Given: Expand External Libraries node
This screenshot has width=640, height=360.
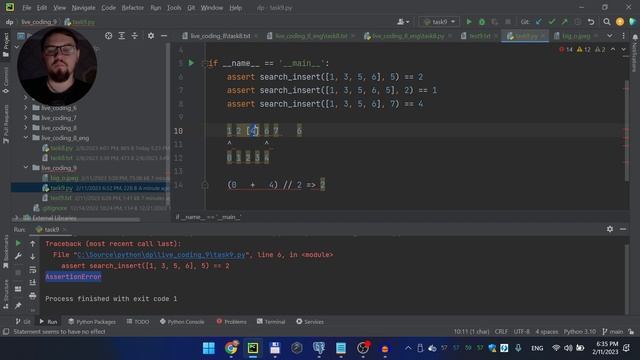Looking at the screenshot, I should point(16,218).
